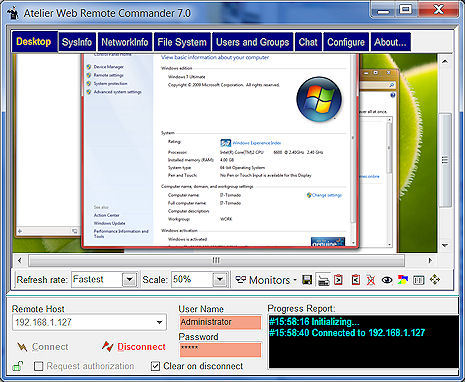This screenshot has width=465, height=382.
Task: Click Windows Experience Index link
Action: pos(257,143)
